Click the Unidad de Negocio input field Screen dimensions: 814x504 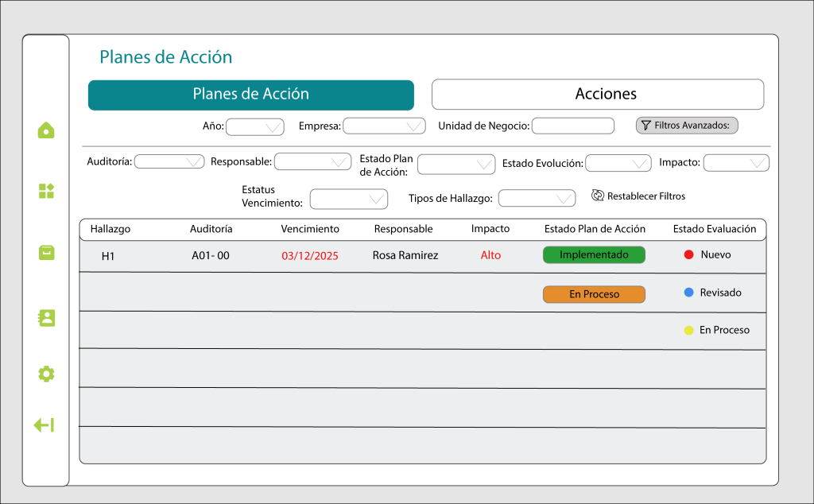coord(572,126)
